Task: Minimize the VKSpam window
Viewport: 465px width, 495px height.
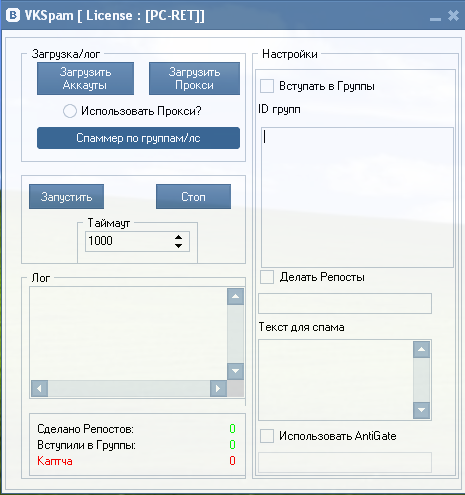Action: pyautogui.click(x=435, y=19)
